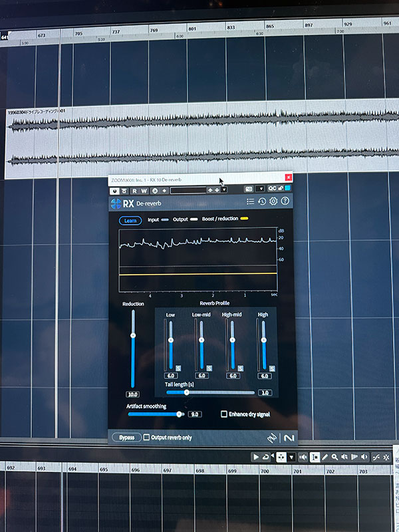Load next preset with the down arrow

pos(217,190)
